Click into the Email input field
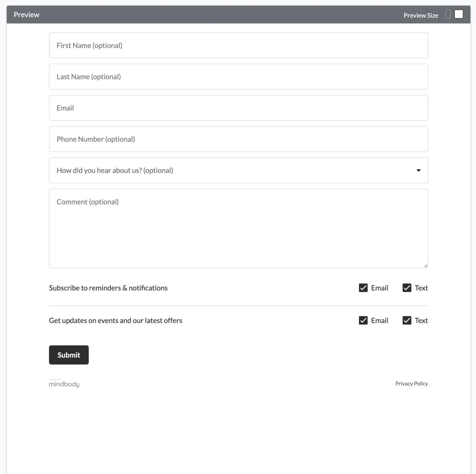 point(238,108)
